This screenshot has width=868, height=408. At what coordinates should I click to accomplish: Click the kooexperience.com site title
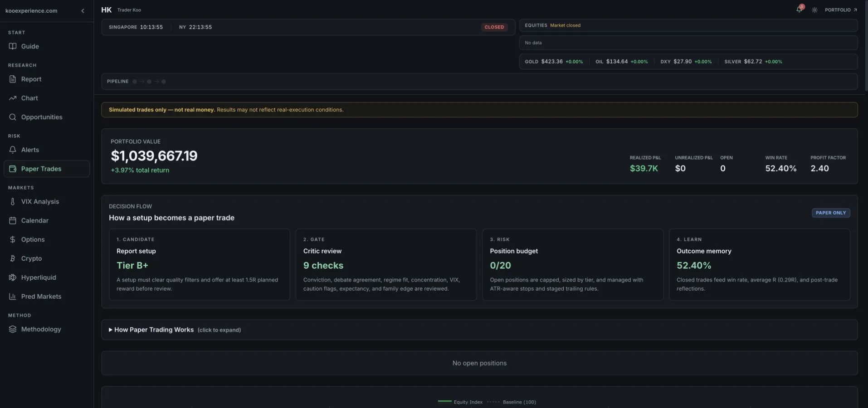pos(31,11)
